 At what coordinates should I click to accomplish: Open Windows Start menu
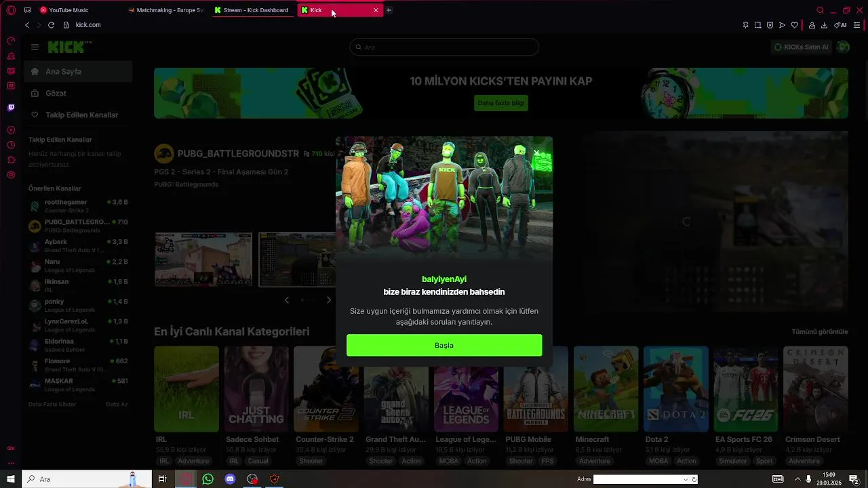(11, 479)
